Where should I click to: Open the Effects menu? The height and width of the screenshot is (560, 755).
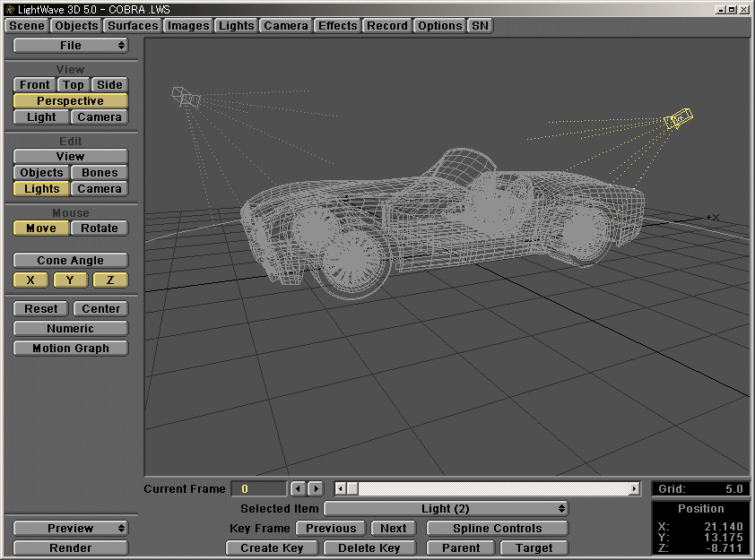pos(337,25)
